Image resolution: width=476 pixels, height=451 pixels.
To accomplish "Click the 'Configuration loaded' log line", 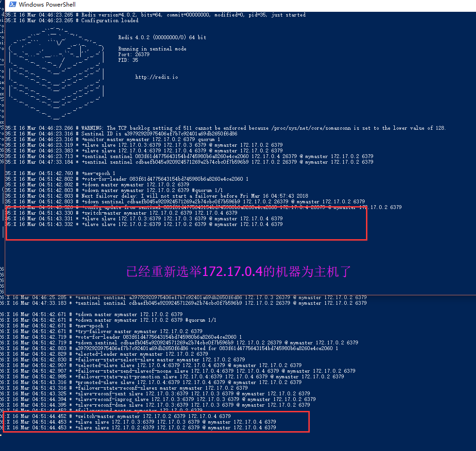I will [72, 20].
